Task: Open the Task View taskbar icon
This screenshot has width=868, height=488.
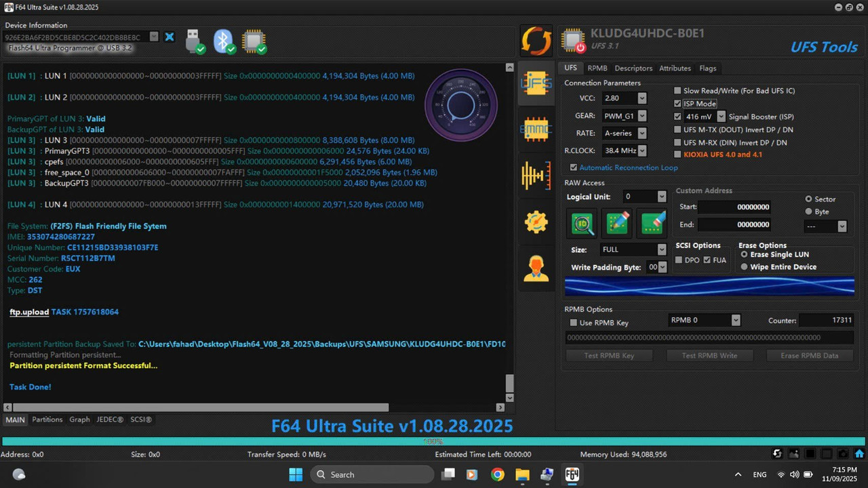Action: 448,474
